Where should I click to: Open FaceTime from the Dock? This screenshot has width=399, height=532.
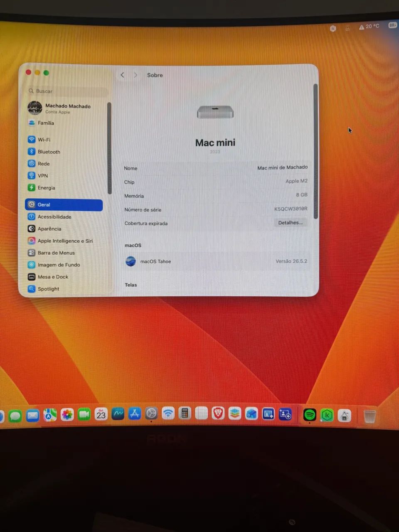(84, 414)
